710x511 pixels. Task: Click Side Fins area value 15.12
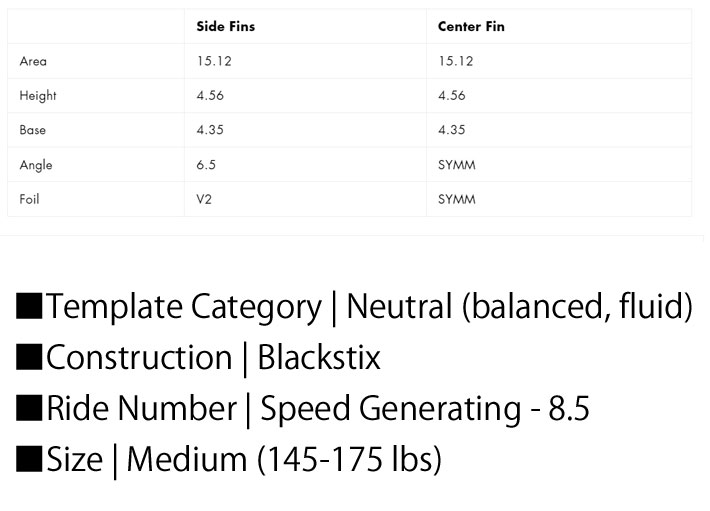coord(214,61)
